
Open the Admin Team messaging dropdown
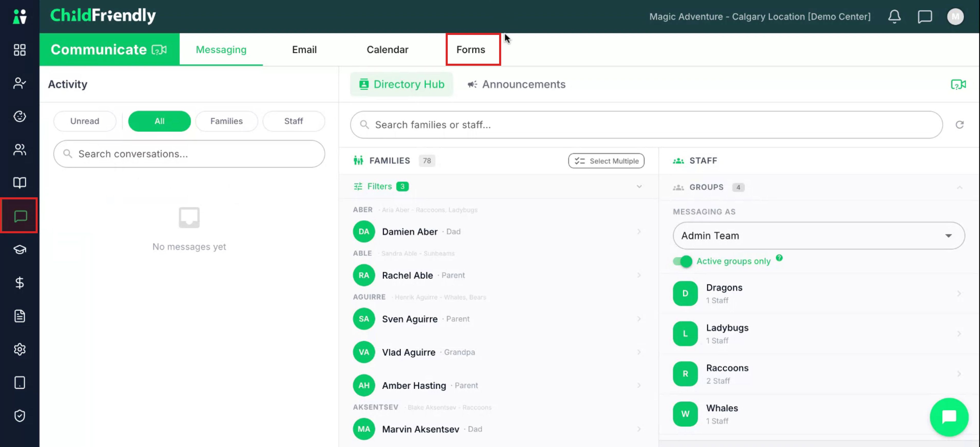pos(818,236)
